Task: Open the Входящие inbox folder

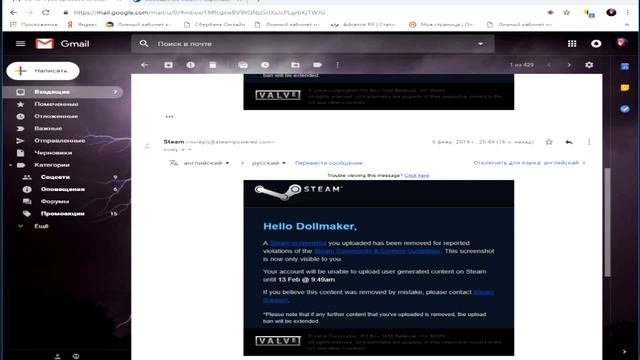Action: tap(63, 92)
